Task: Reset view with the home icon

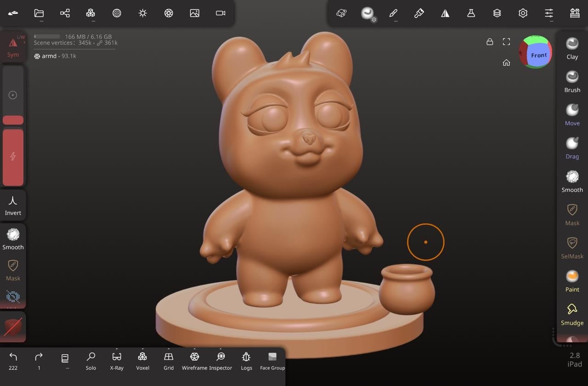Action: coord(506,63)
